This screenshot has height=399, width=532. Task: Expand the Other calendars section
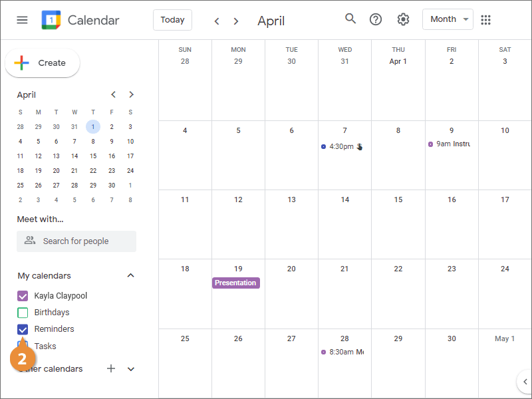pyautogui.click(x=131, y=369)
